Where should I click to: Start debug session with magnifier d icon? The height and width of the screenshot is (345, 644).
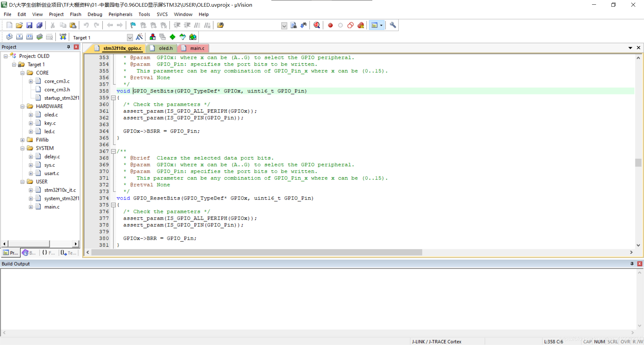coord(317,25)
